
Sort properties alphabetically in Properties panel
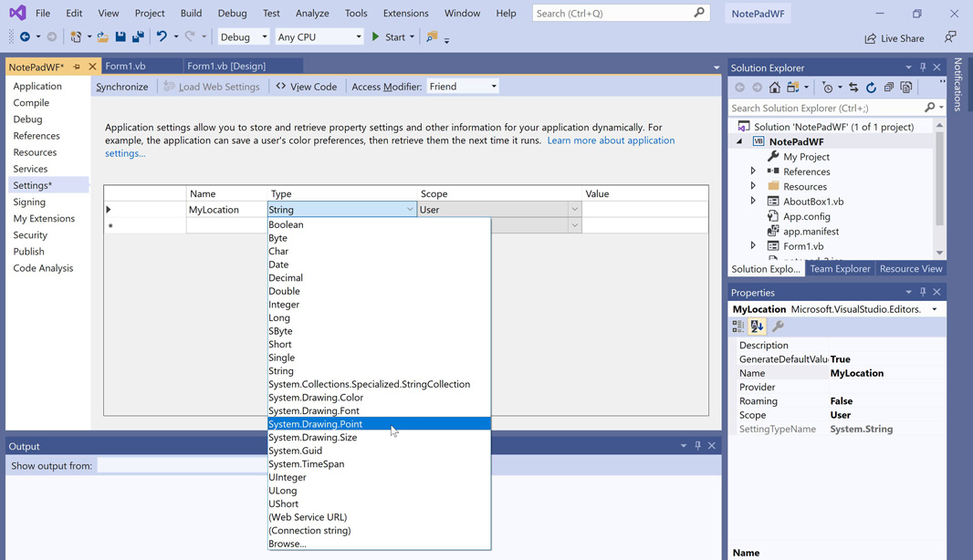coord(757,327)
